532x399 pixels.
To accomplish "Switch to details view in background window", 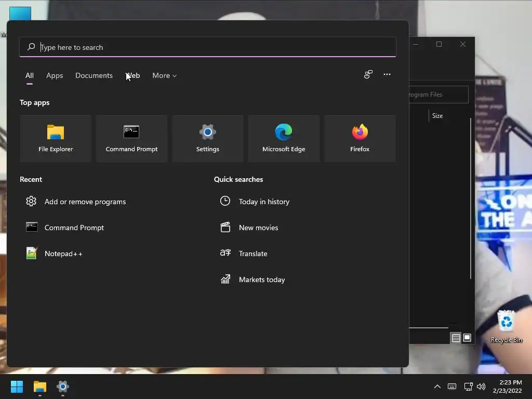I will [x=456, y=338].
